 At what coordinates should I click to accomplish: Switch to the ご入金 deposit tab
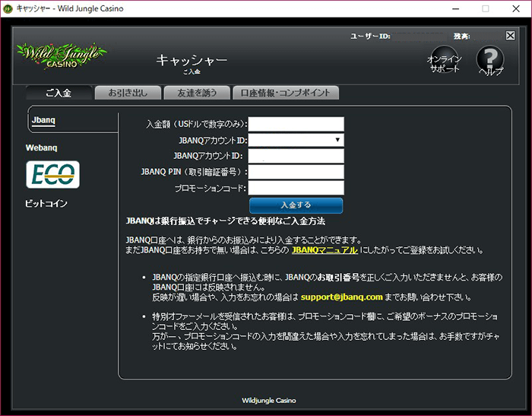[x=59, y=93]
